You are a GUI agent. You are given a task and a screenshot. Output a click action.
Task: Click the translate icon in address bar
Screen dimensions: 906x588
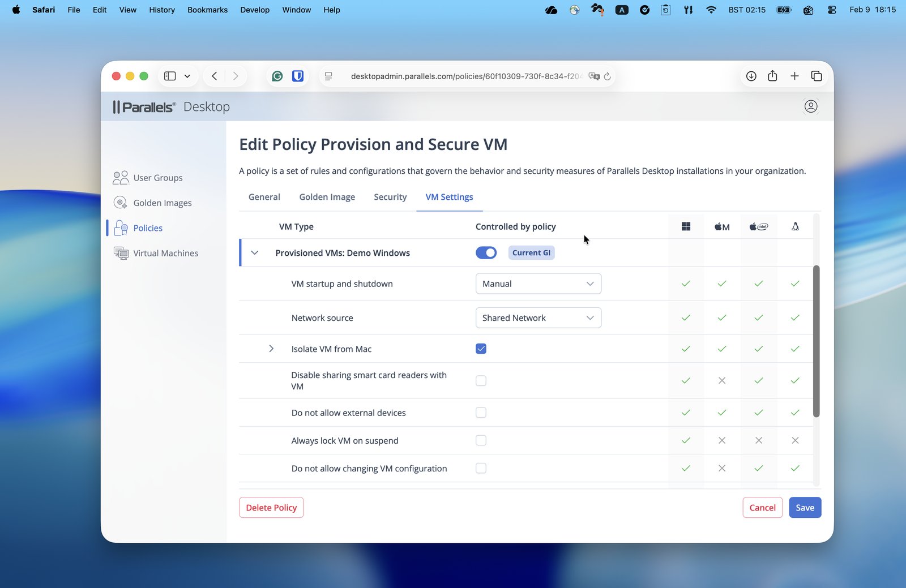(594, 76)
